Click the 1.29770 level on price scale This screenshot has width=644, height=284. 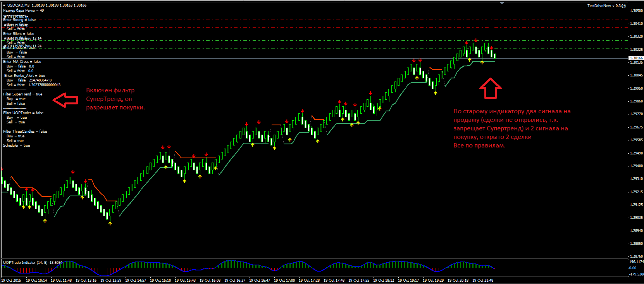pyautogui.click(x=636, y=114)
